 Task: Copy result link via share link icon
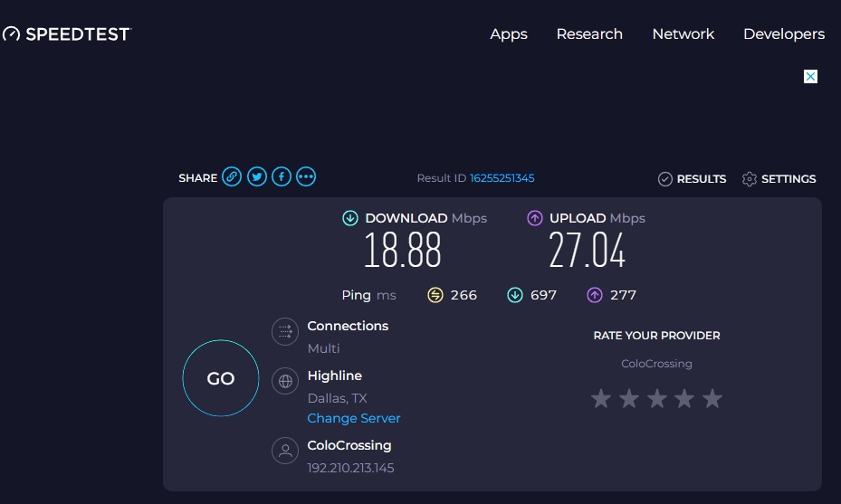tap(232, 177)
